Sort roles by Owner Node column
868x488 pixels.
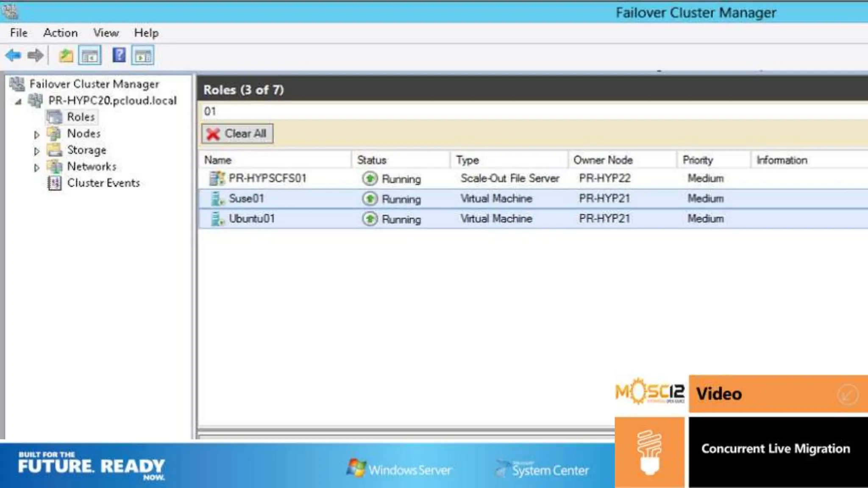click(x=603, y=160)
